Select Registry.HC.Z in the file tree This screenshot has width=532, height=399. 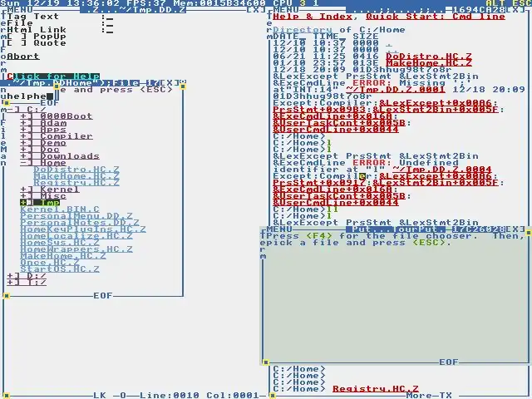(76, 183)
